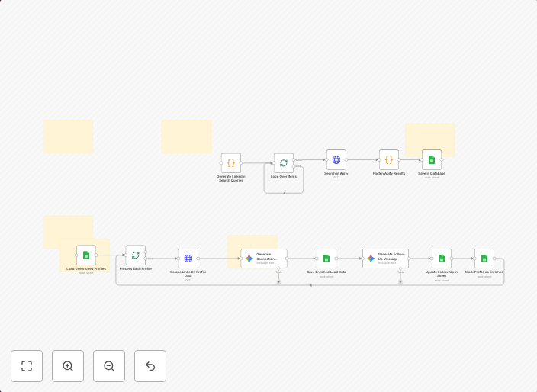Select the Flatten Apify Results code node

pyautogui.click(x=389, y=159)
